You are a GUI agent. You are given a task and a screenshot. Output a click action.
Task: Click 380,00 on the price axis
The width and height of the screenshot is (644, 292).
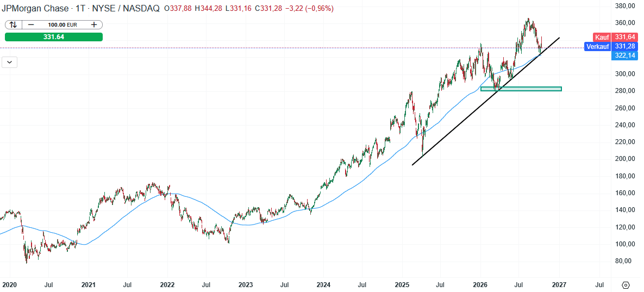(x=626, y=6)
